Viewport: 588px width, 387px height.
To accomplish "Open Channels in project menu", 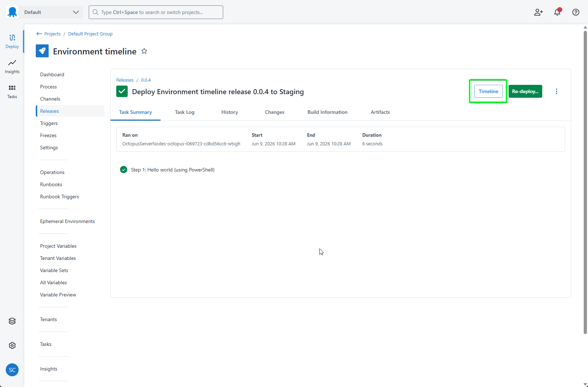I will pyautogui.click(x=50, y=99).
